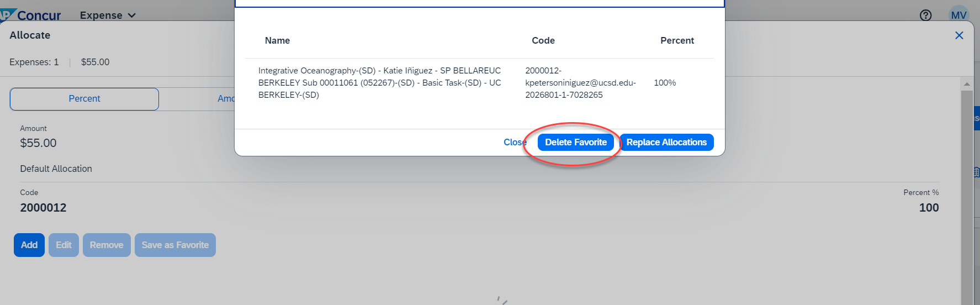Click the Delete Favorite button
This screenshot has height=305, width=980.
tap(575, 143)
